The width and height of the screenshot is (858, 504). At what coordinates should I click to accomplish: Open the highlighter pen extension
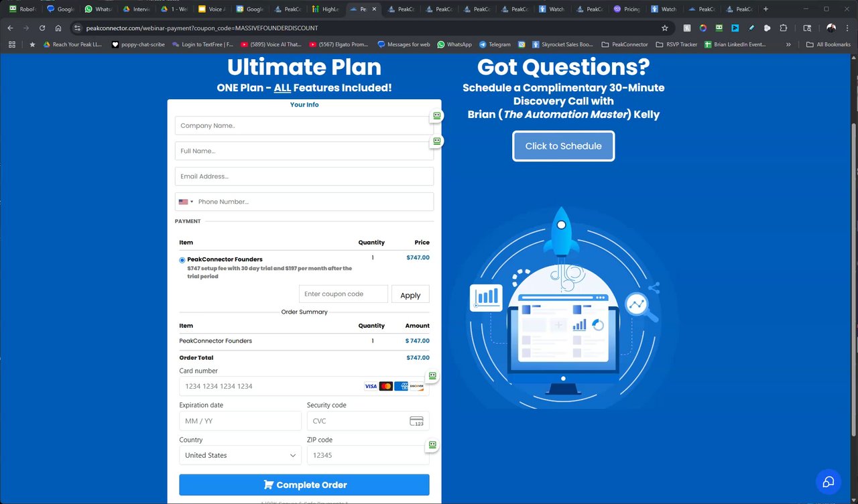click(x=751, y=28)
